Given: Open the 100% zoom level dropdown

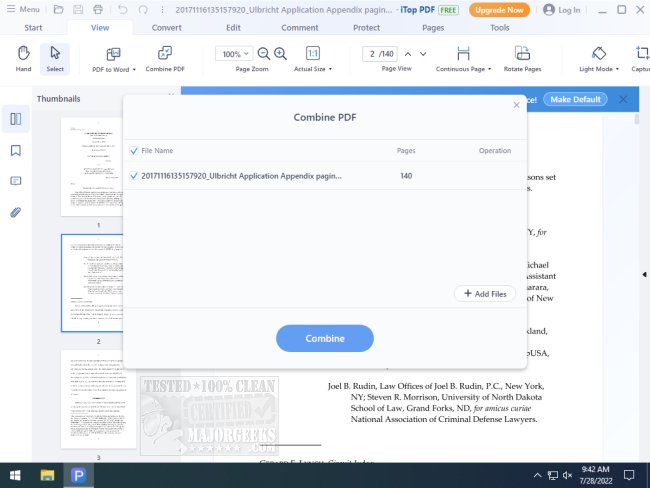Looking at the screenshot, I should [234, 54].
